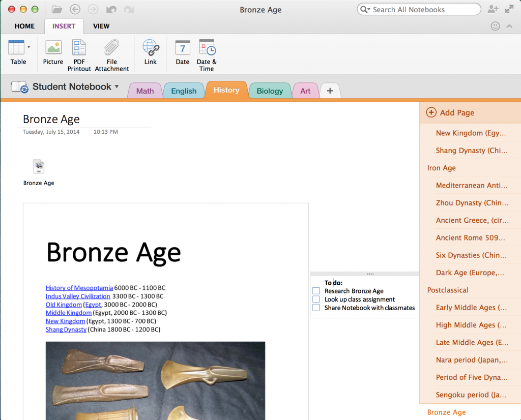
Task: Click the Picture insert icon
Action: click(x=53, y=48)
